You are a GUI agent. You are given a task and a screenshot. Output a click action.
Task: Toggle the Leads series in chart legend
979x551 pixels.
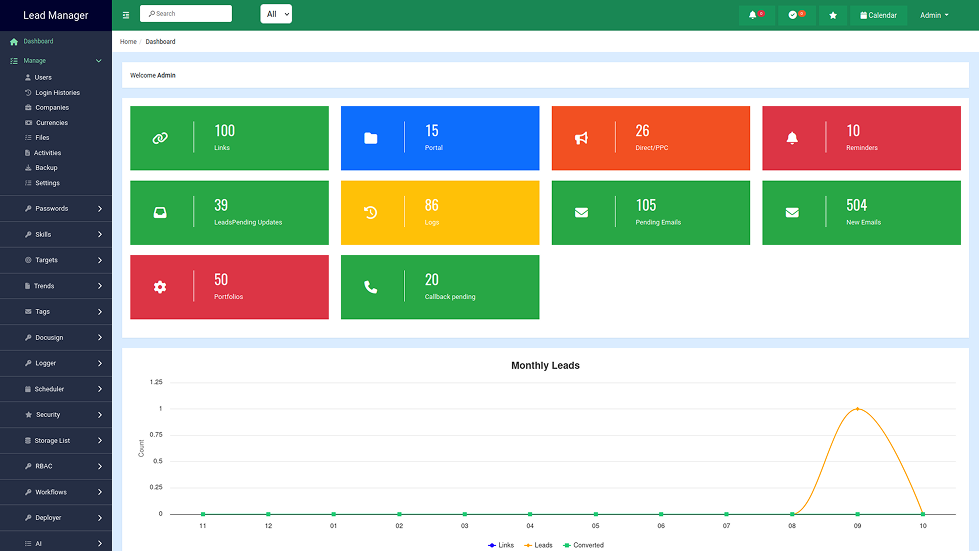click(x=538, y=545)
